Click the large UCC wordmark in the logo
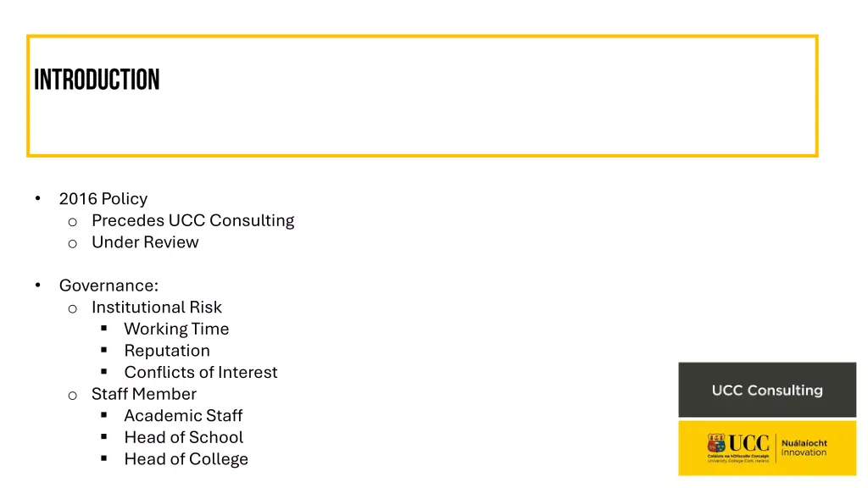This screenshot has width=868, height=488. pyautogui.click(x=748, y=442)
